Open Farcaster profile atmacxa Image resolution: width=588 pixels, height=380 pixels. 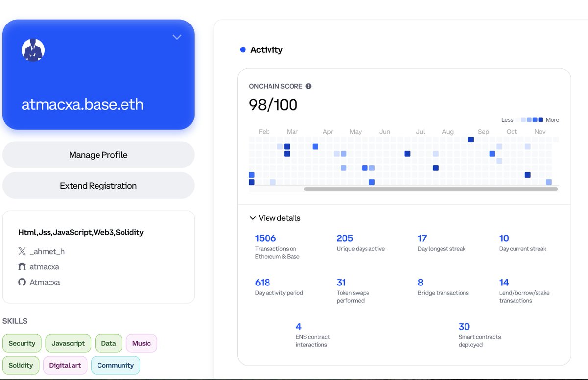point(44,267)
